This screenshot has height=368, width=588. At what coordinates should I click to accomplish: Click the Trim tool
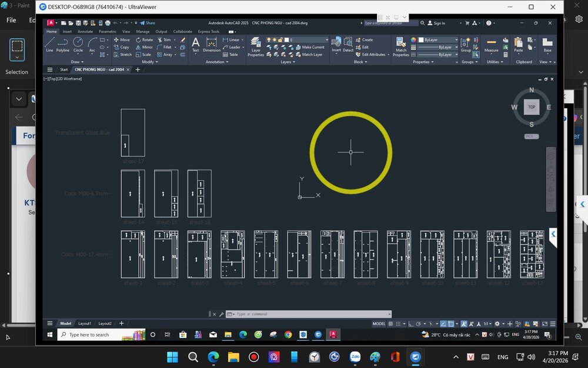164,40
